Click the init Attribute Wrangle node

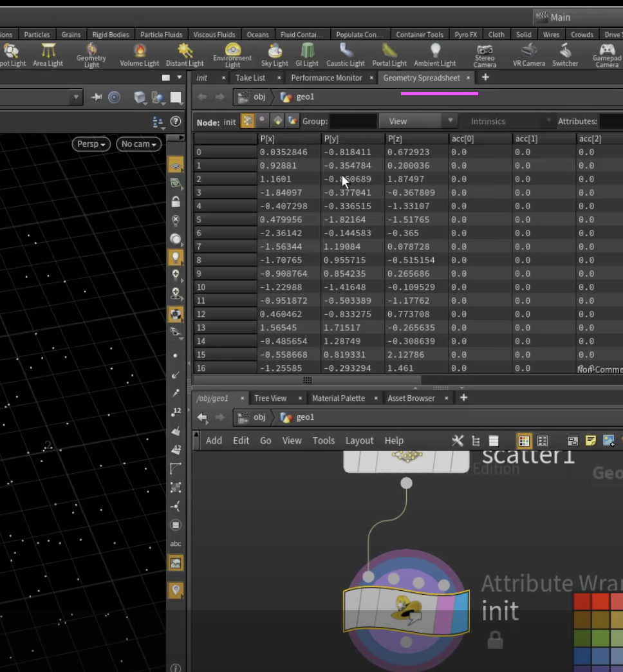click(406, 611)
